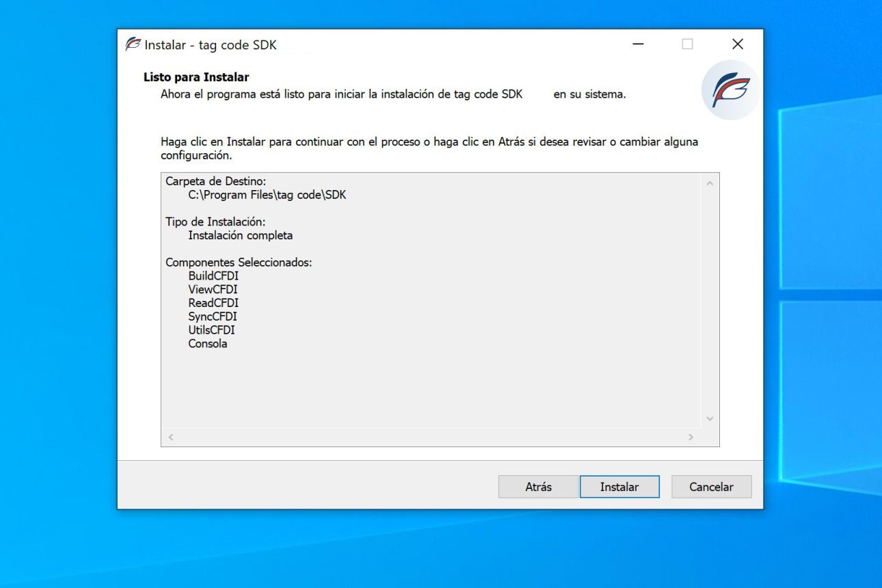882x588 pixels.
Task: Click the "Listo para Instalar" heading
Action: pos(196,77)
